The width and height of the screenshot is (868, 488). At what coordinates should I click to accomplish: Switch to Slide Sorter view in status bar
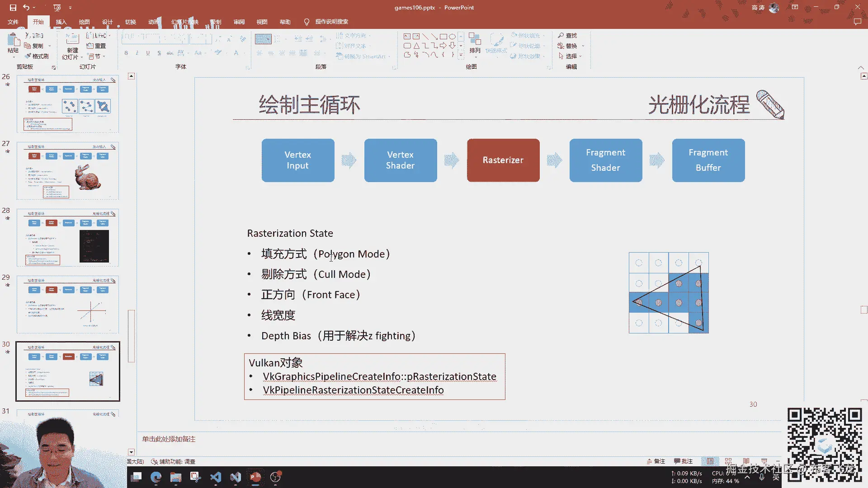(x=728, y=461)
